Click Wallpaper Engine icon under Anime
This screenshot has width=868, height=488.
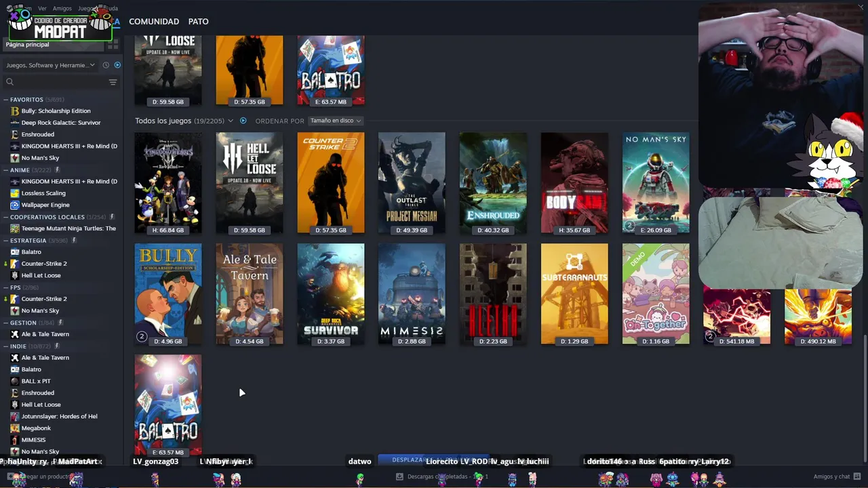[15, 205]
